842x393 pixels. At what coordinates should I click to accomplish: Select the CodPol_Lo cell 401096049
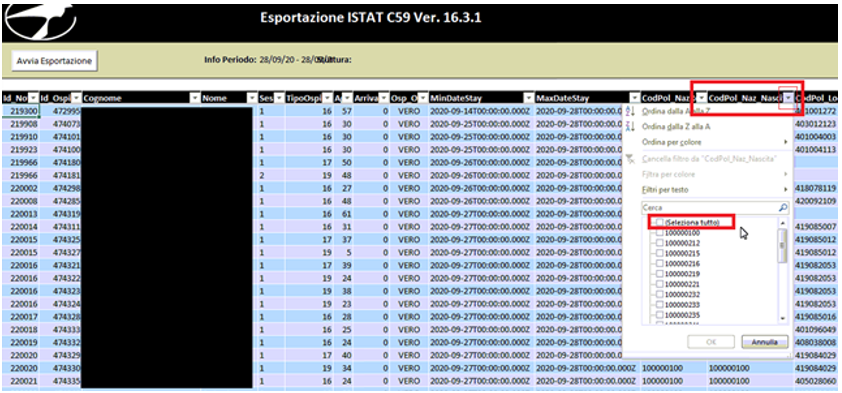click(x=815, y=329)
